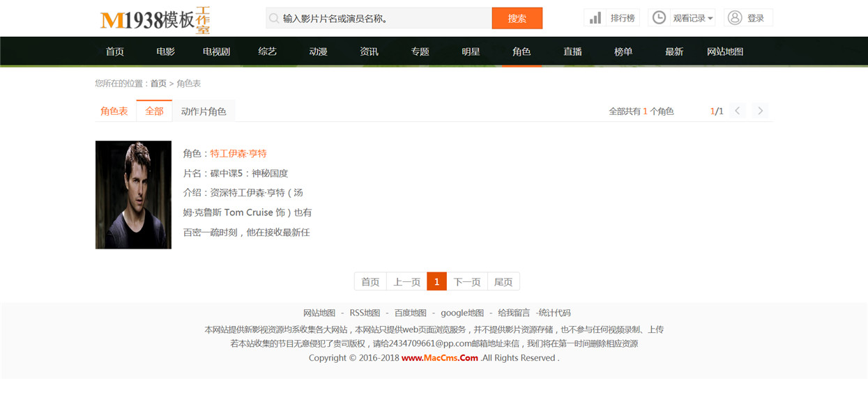Switch to the 动作片角色 tab

204,111
